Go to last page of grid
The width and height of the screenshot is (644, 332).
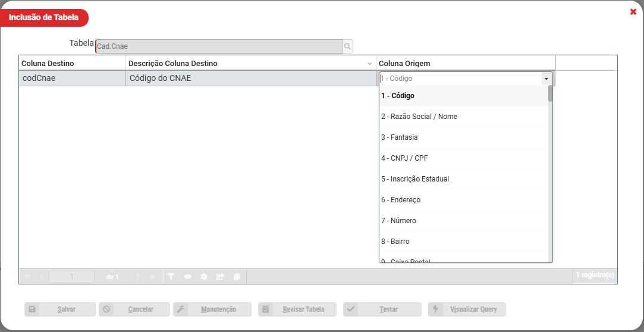[153, 277]
